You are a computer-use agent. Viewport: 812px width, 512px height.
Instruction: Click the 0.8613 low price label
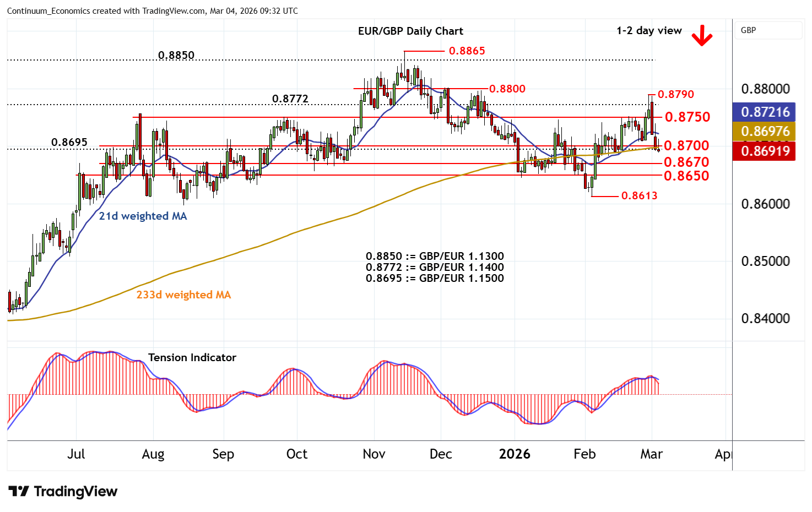click(639, 196)
